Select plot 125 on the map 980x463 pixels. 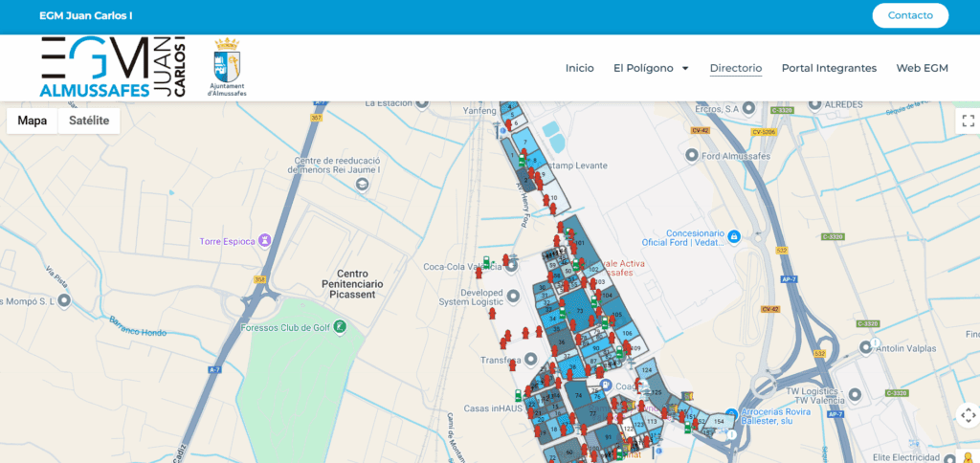[x=657, y=392]
